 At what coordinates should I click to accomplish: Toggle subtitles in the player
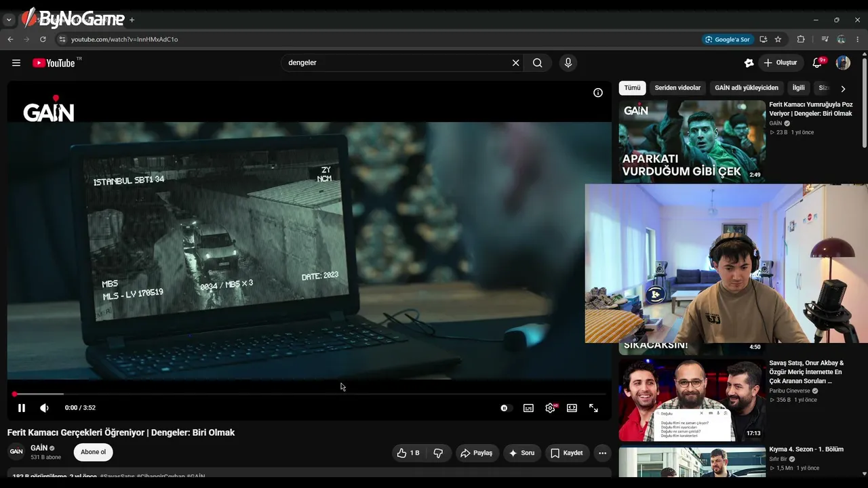(x=528, y=408)
